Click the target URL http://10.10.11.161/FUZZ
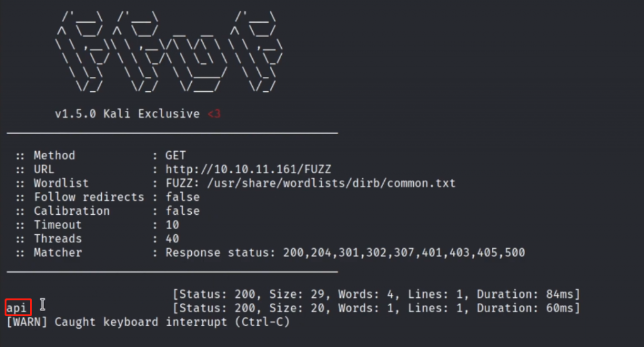644x347 pixels. tap(248, 169)
